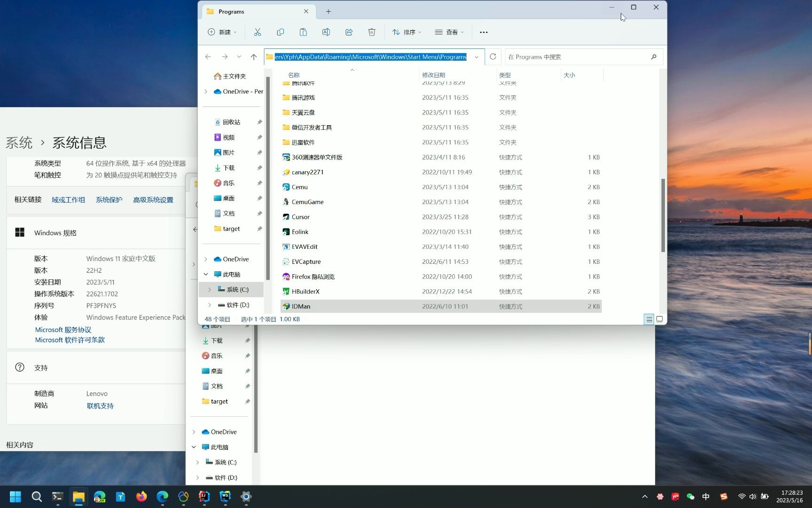Click the Delete trash icon in toolbar
Image resolution: width=812 pixels, height=508 pixels.
point(372,32)
